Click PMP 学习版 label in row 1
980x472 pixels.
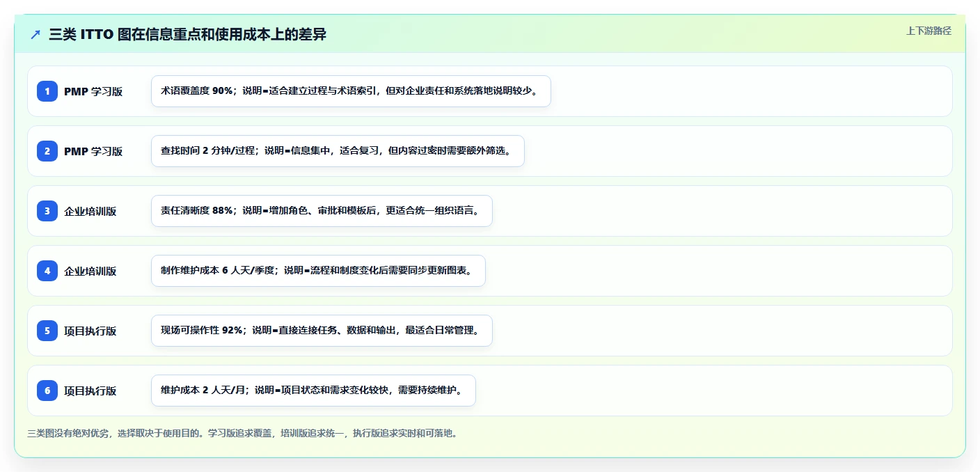pyautogui.click(x=93, y=91)
